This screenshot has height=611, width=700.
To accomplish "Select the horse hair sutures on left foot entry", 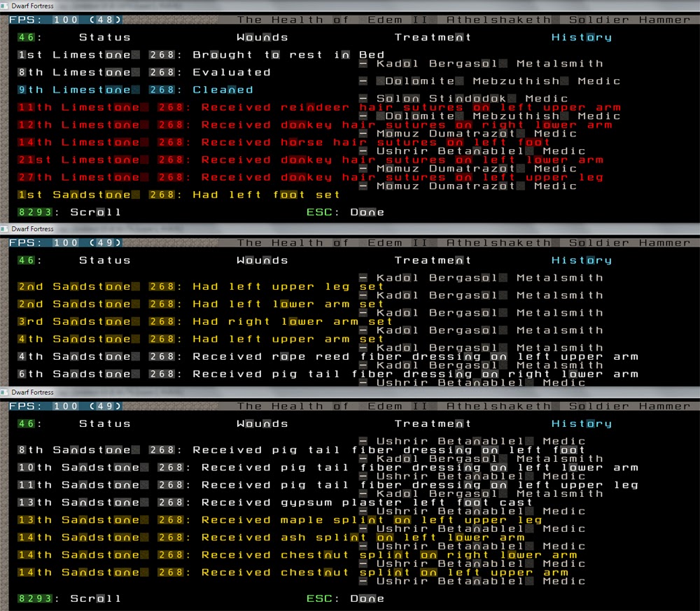I will pyautogui.click(x=284, y=142).
